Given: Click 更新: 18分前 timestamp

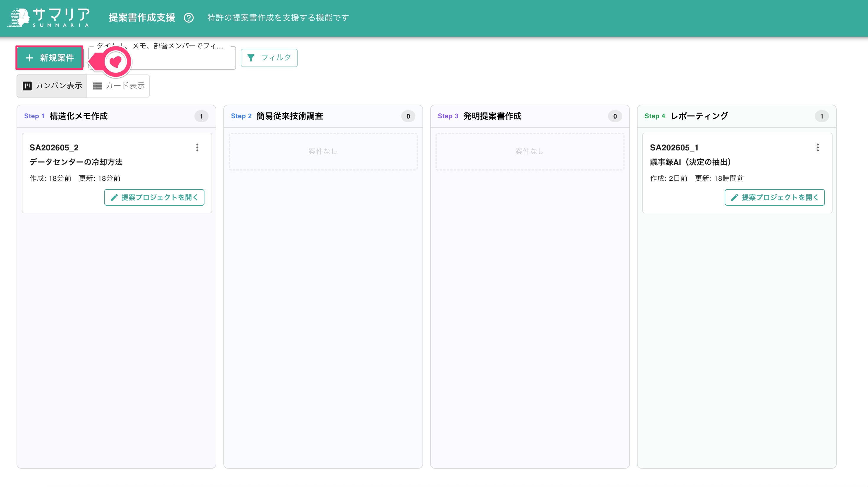Looking at the screenshot, I should point(100,178).
